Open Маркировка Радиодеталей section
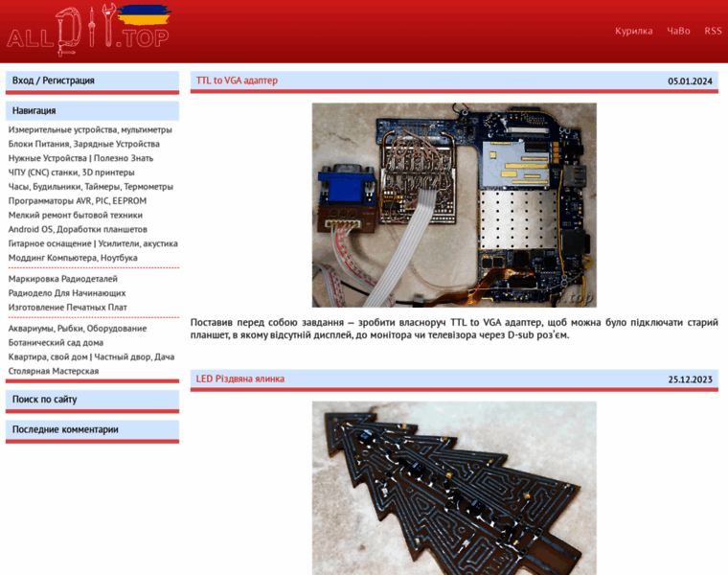Image resolution: width=728 pixels, height=575 pixels. click(62, 279)
